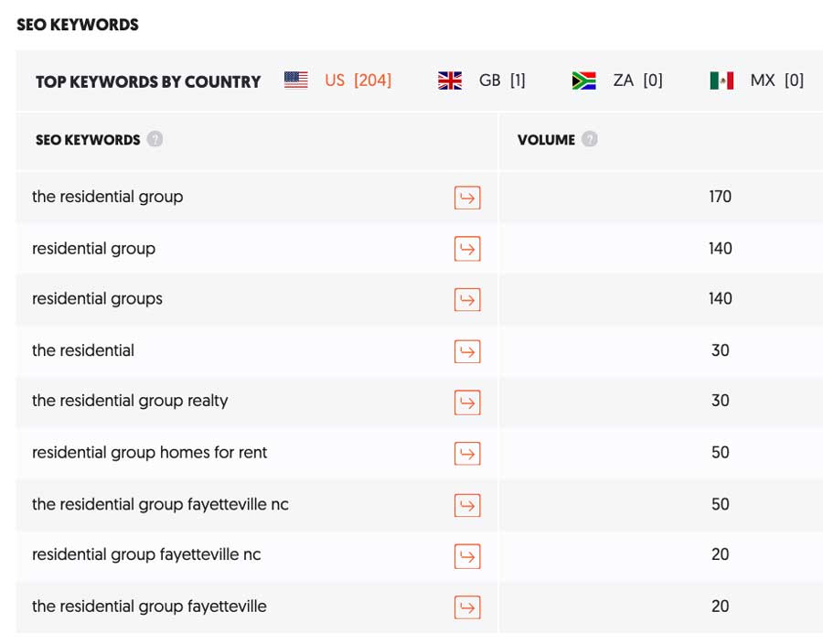The height and width of the screenshot is (644, 823).
Task: Click arrow icon for 'residential group homes for rent'
Action: [x=467, y=454]
